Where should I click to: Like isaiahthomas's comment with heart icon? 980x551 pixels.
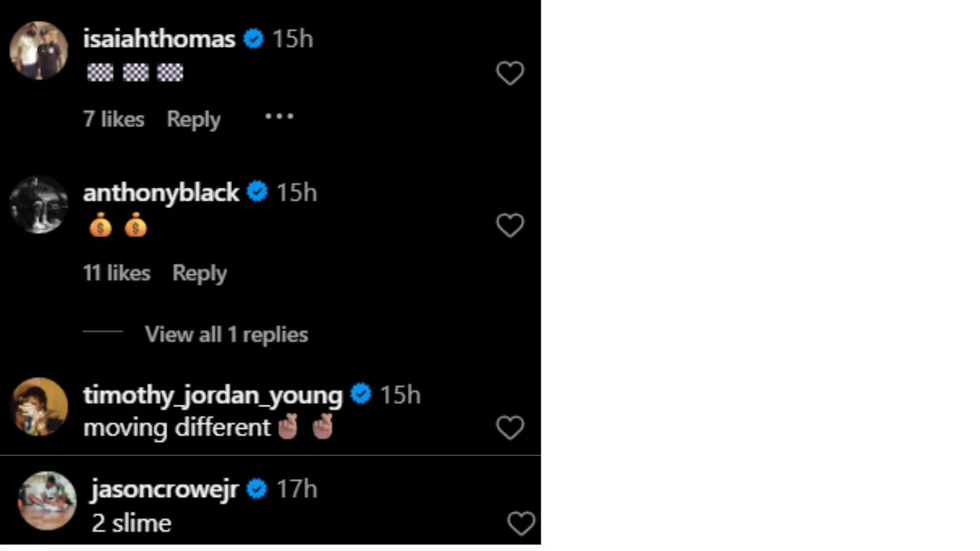click(x=510, y=73)
